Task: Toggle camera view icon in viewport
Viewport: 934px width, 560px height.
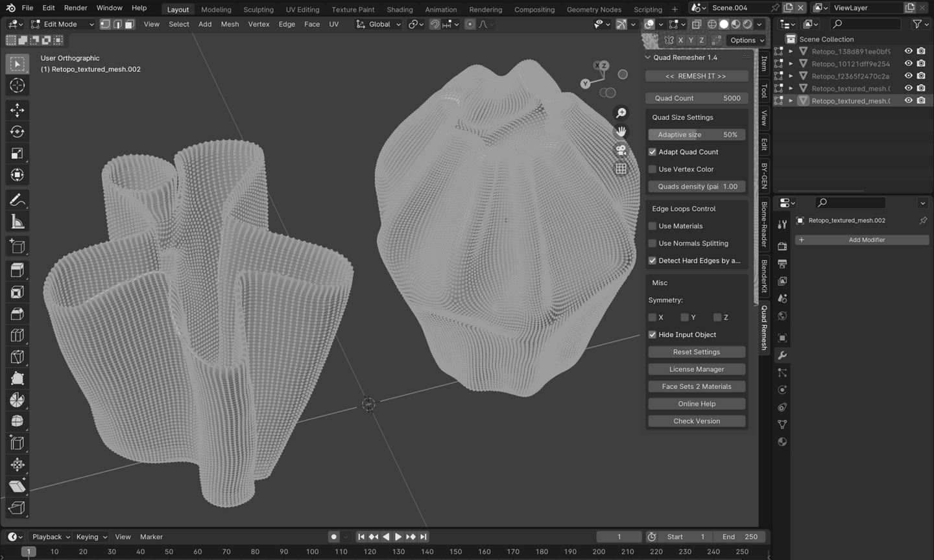Action: click(621, 150)
